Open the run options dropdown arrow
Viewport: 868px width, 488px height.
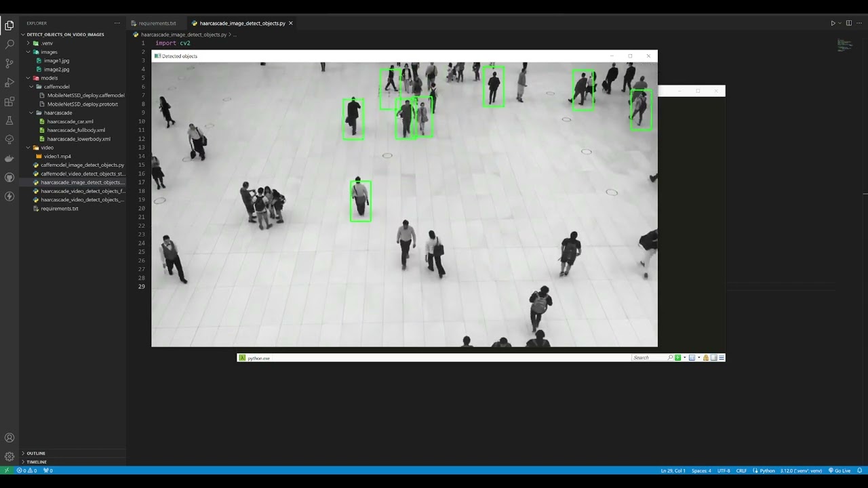tap(840, 23)
